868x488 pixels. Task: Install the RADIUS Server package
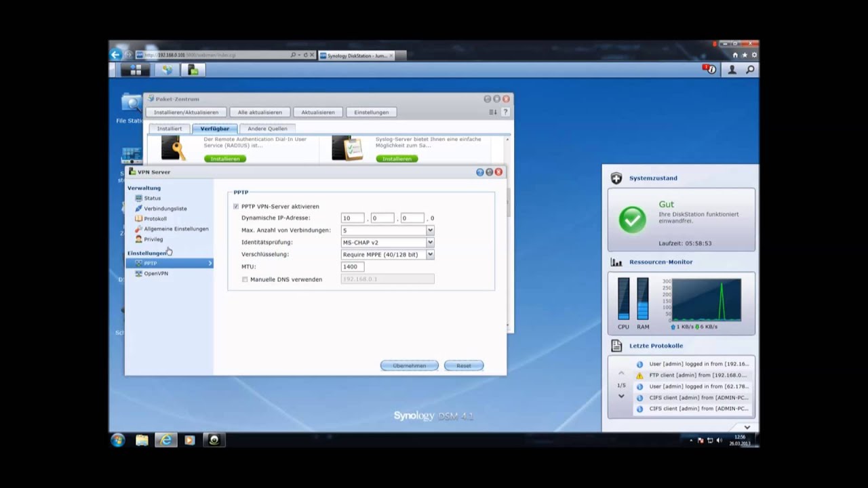pyautogui.click(x=225, y=159)
